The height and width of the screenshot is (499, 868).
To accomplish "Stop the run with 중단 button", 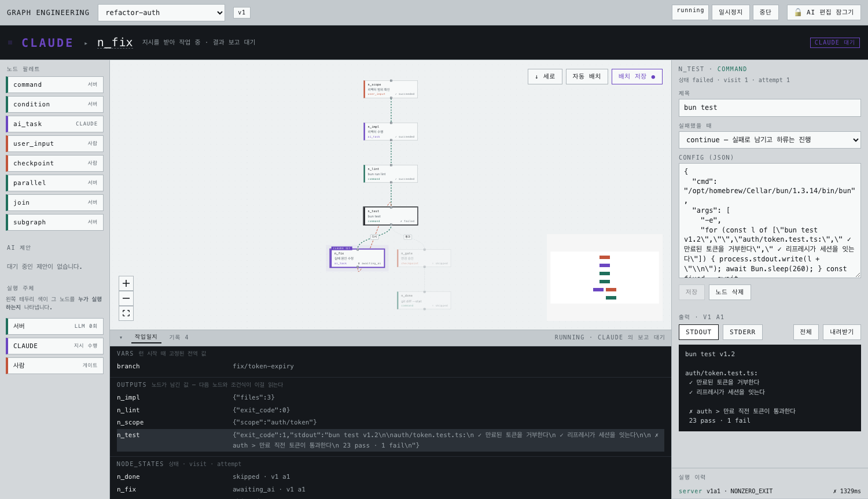I will 766,12.
